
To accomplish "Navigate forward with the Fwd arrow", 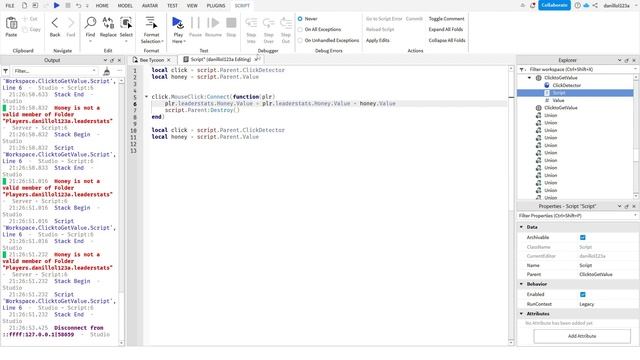I will [x=71, y=24].
